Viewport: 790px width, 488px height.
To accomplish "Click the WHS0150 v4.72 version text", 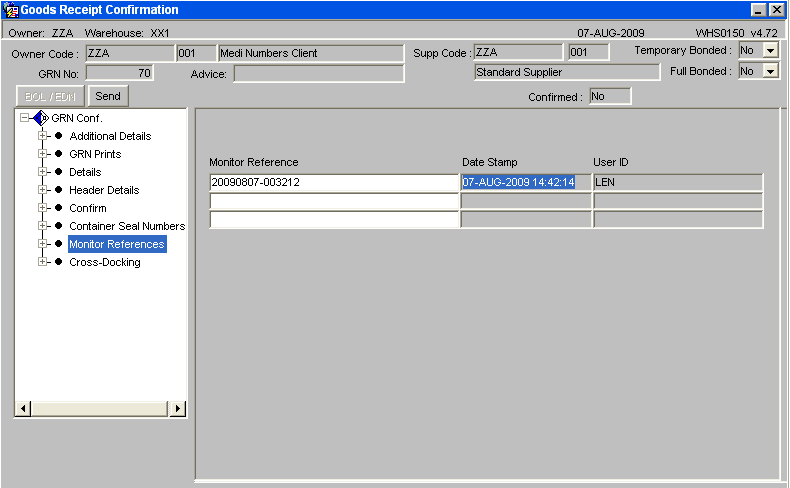I will point(737,33).
